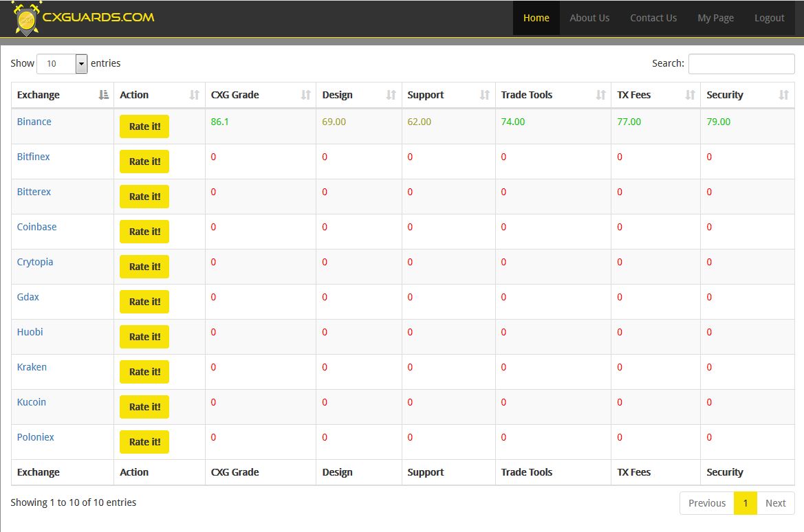
Task: Click the CXGUARDS.COM site title
Action: point(98,17)
